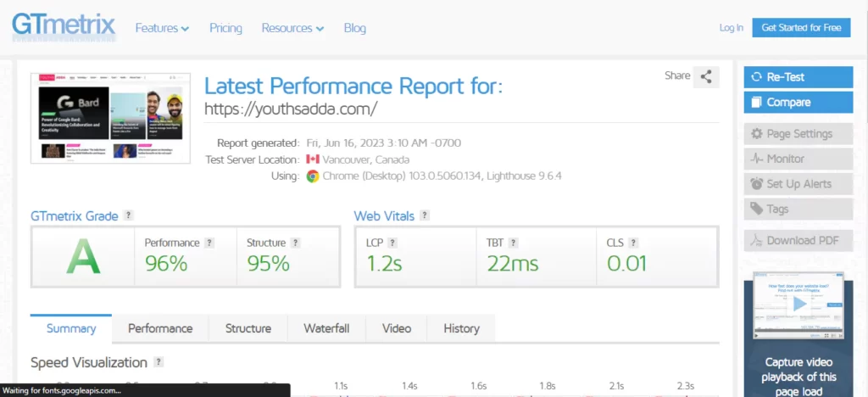Viewport: 868px width, 397px height.
Task: Switch to the Performance tab
Action: [x=160, y=328]
